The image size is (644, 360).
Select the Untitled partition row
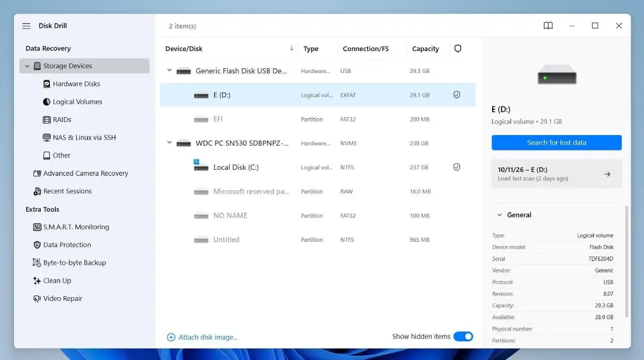tap(318, 240)
